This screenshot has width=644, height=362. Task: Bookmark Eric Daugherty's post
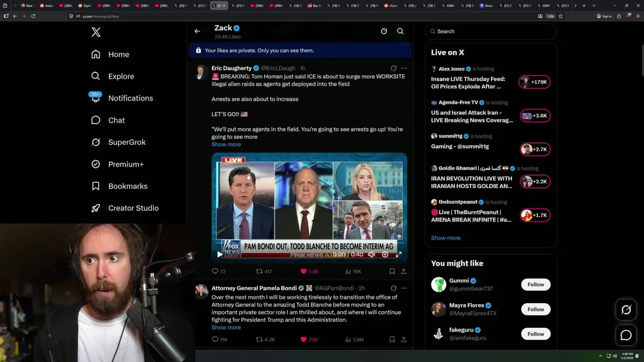click(x=392, y=271)
